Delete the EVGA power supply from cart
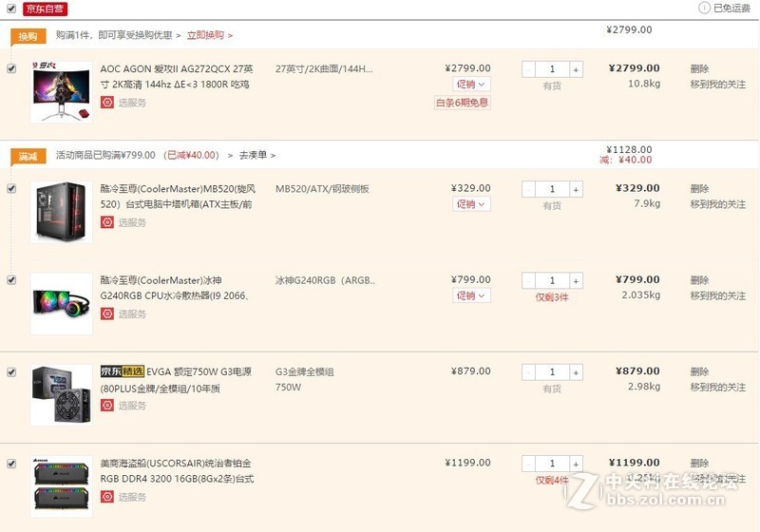Image resolution: width=760 pixels, height=532 pixels. point(699,371)
